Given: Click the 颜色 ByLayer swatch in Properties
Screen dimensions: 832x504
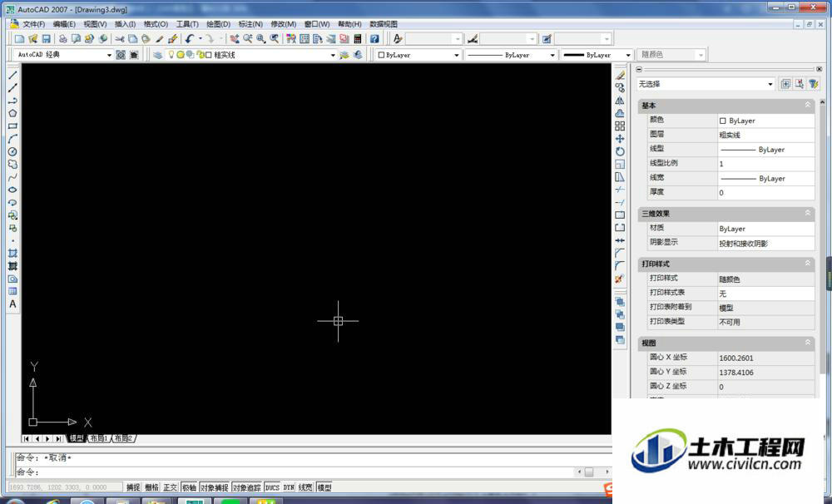Looking at the screenshot, I should pyautogui.click(x=722, y=121).
